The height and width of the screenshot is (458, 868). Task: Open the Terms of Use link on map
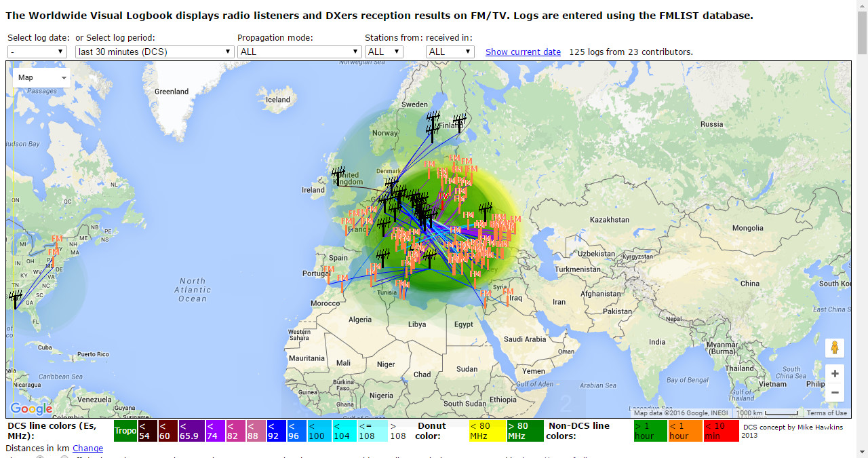coord(826,413)
